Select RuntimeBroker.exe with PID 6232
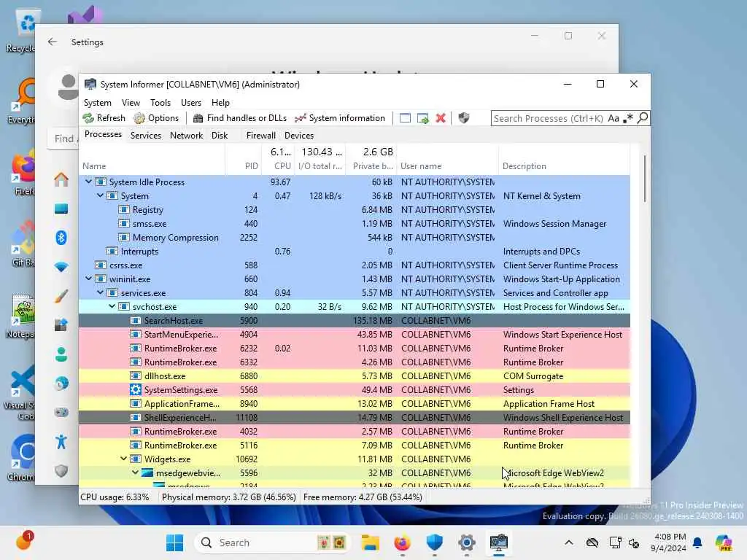The height and width of the screenshot is (560, 747). pos(355,348)
